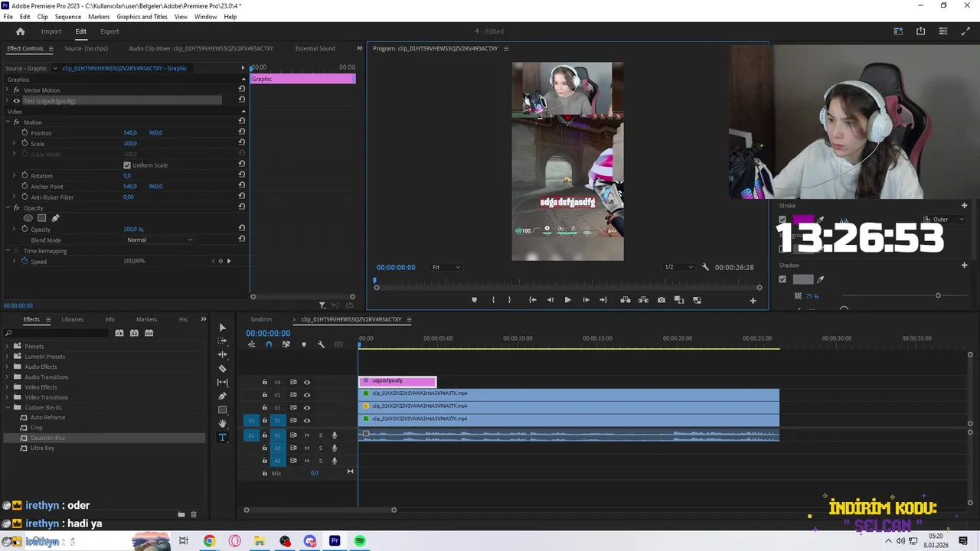
Task: Click the Extract button in Program monitor
Action: pos(643,300)
